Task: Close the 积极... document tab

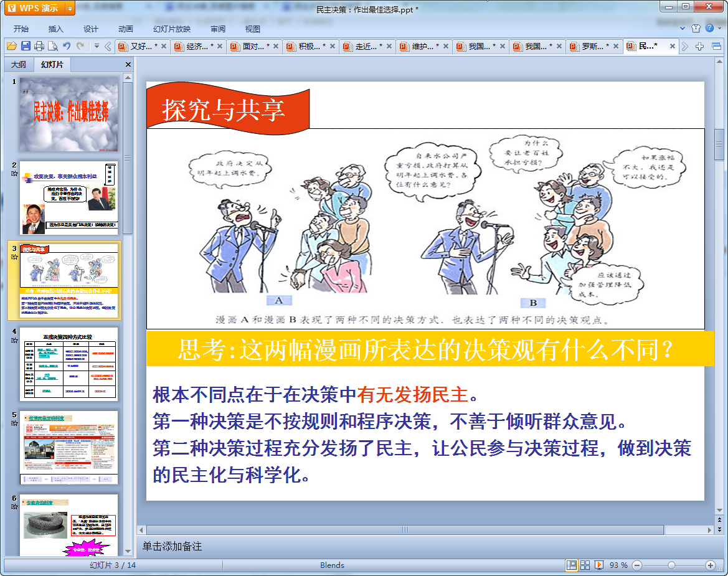Action: pos(333,46)
